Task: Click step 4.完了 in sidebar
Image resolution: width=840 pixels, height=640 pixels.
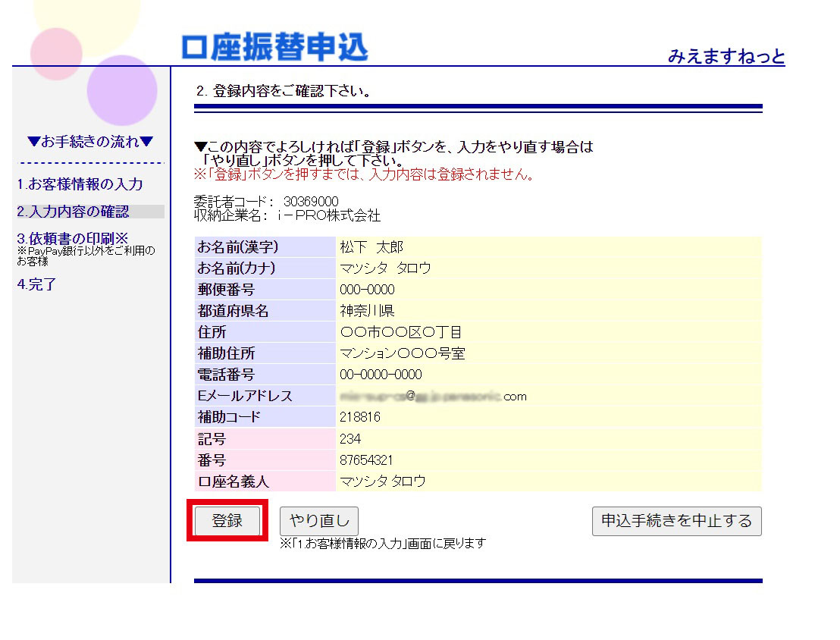Action: coord(36,285)
